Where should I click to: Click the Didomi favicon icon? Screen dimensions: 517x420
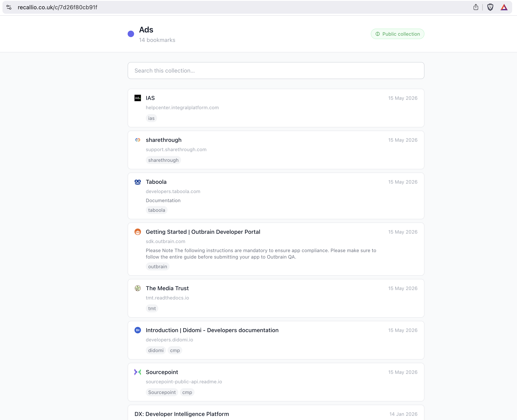click(x=138, y=330)
